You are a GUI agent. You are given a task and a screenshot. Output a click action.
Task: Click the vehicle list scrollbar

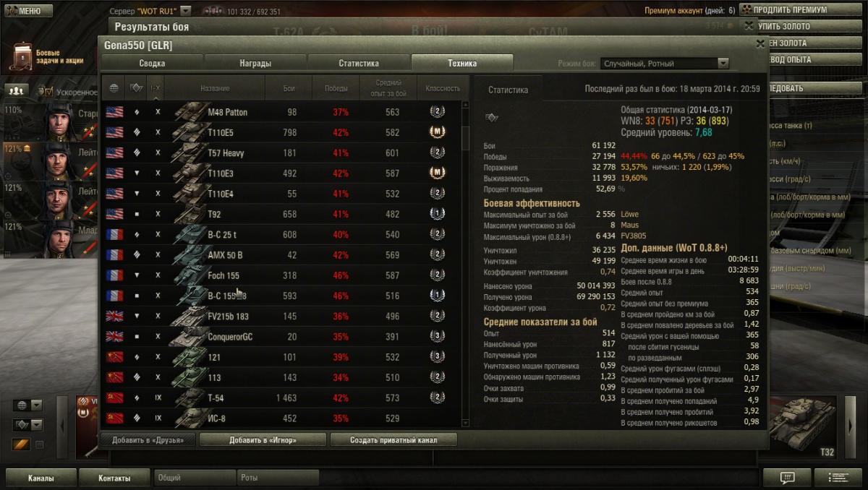click(465, 264)
